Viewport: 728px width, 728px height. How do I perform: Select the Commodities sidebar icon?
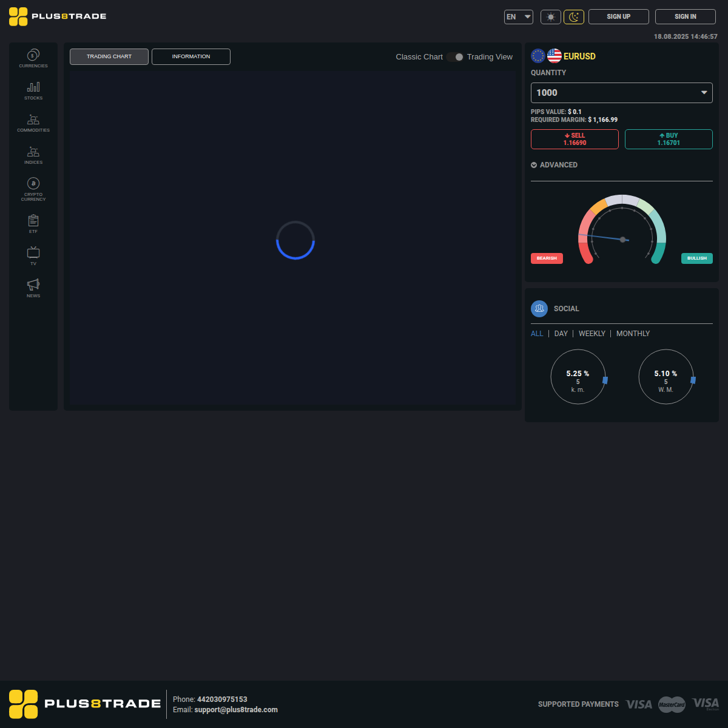[33, 123]
